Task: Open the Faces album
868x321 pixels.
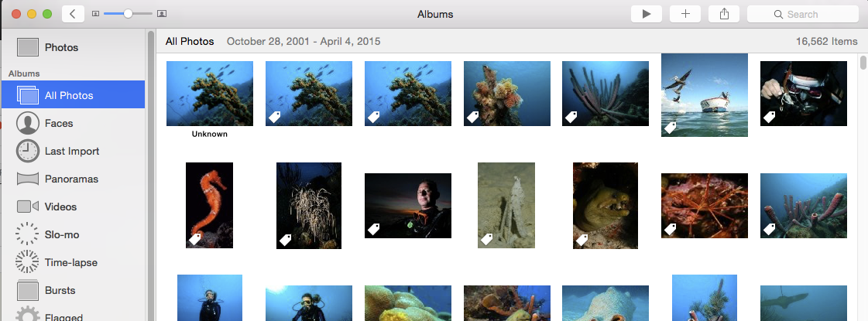Action: [73, 123]
